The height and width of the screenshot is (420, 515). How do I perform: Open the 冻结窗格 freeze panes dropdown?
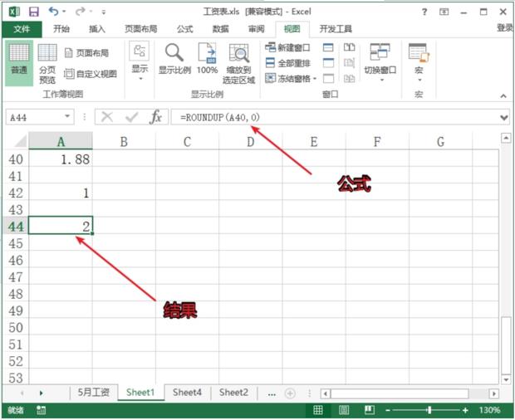click(x=291, y=78)
